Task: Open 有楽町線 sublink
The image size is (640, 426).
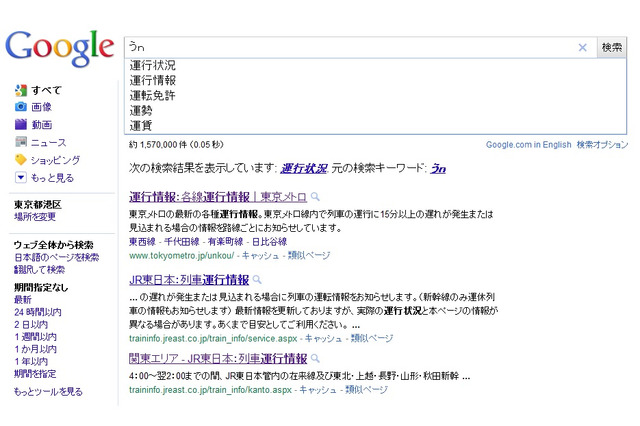Action: 225,242
